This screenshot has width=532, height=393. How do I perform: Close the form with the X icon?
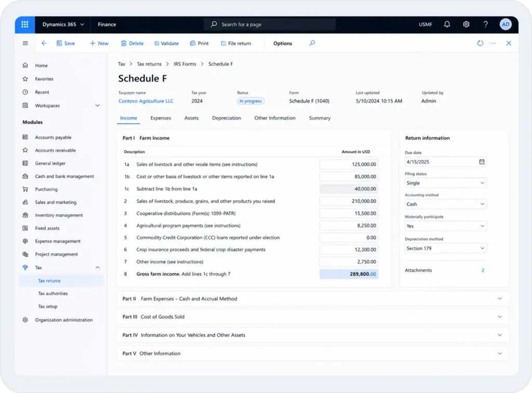point(509,43)
